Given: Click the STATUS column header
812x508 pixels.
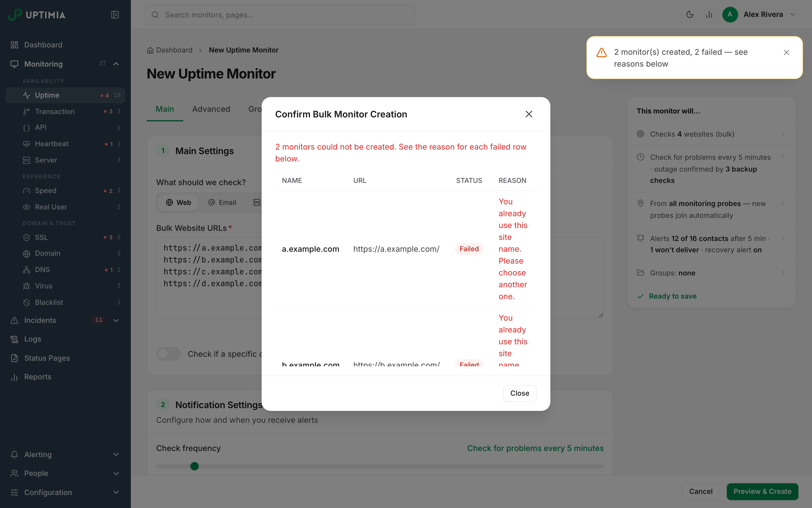Looking at the screenshot, I should click(469, 181).
